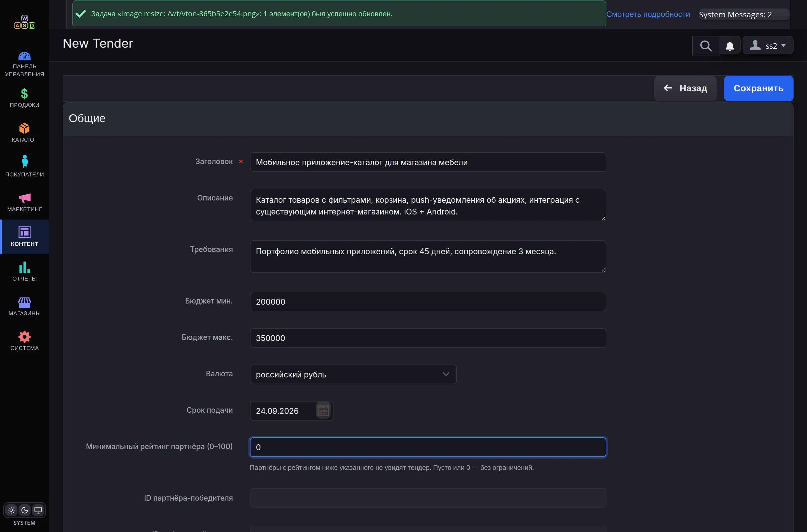This screenshot has height=532, width=807.
Task: Open the ss2 user account menu
Action: point(768,46)
